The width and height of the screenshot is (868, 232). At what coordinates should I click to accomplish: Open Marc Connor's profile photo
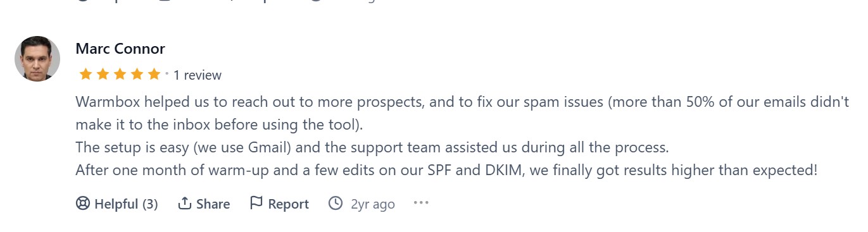point(37,59)
